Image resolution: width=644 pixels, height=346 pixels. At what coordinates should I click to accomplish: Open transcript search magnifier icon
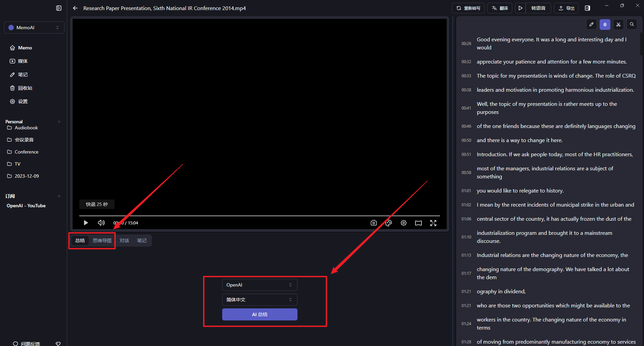pyautogui.click(x=632, y=25)
